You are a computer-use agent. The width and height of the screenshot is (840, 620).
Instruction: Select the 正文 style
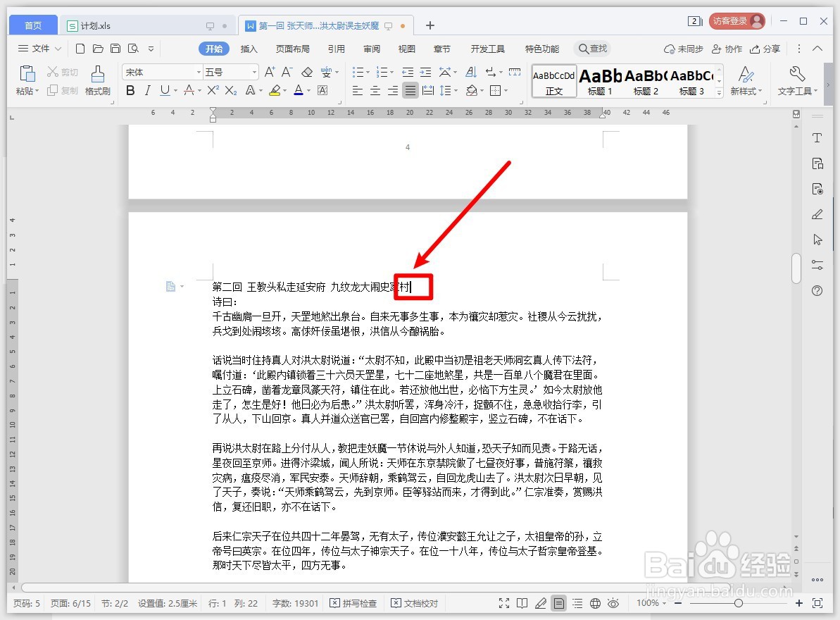click(x=554, y=82)
